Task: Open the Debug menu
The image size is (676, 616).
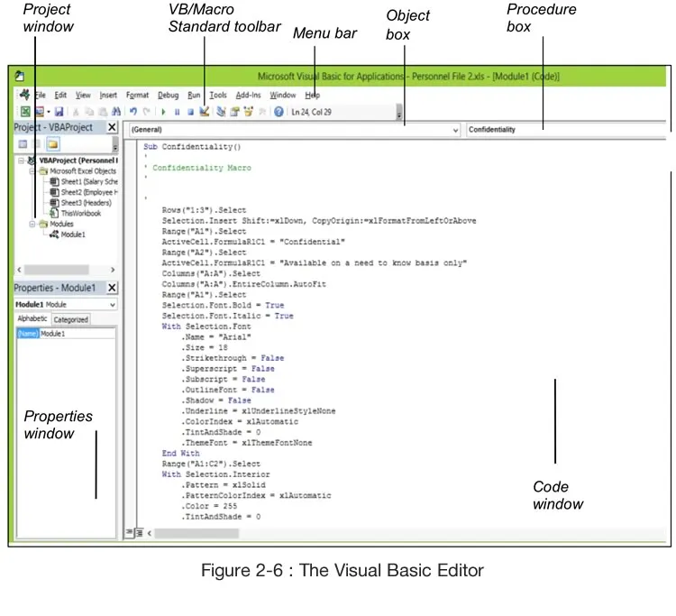Action: click(168, 95)
